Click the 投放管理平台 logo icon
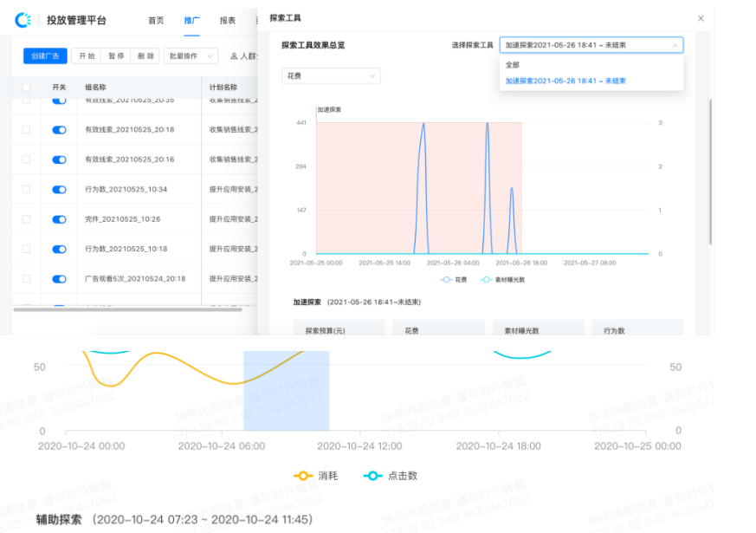This screenshot has height=533, width=756. (24, 19)
